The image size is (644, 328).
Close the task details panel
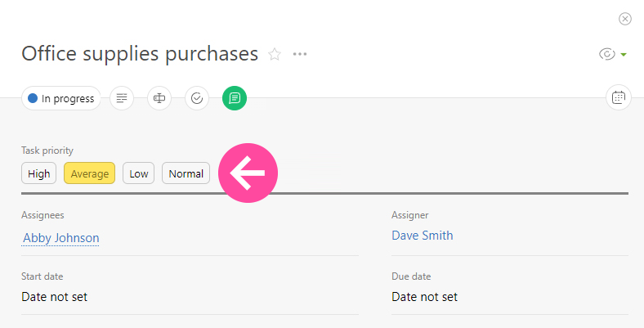pos(625,19)
